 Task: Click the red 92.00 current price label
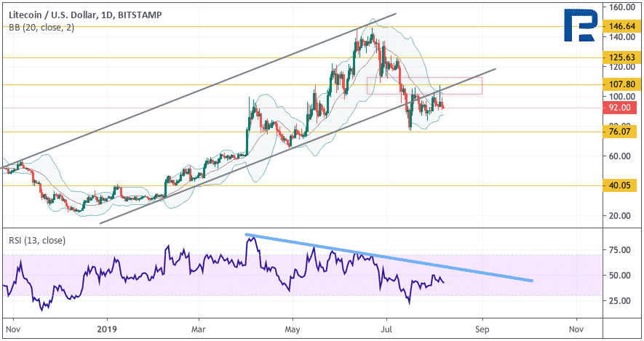point(619,108)
